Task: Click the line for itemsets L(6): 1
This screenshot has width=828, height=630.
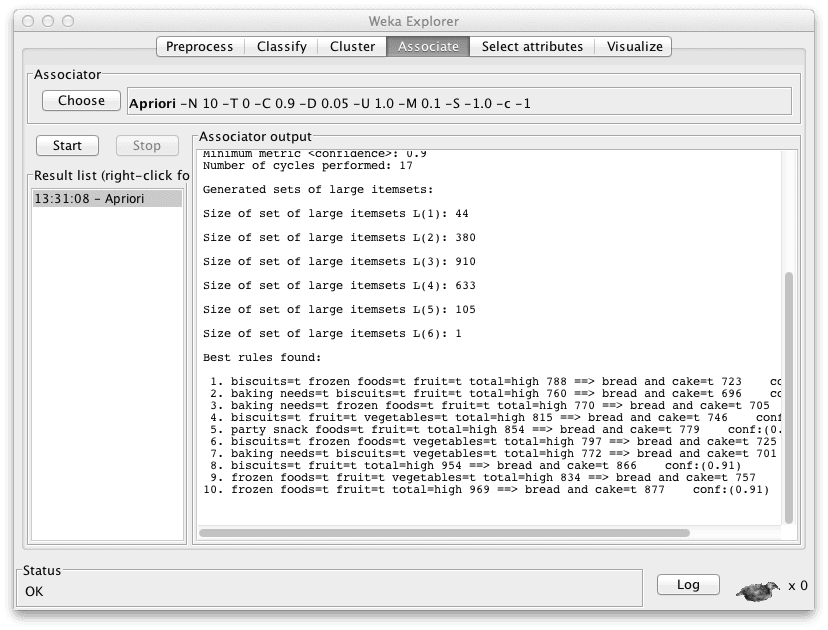Action: (332, 334)
